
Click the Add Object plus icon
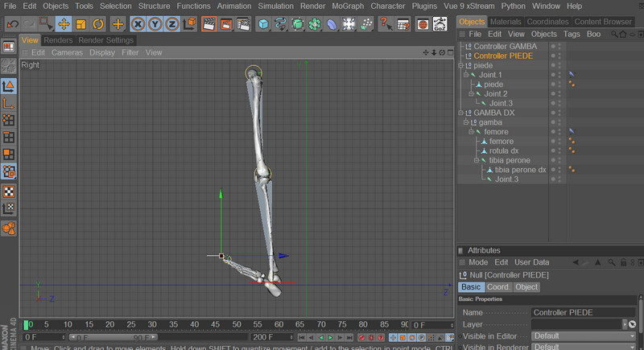point(118,24)
